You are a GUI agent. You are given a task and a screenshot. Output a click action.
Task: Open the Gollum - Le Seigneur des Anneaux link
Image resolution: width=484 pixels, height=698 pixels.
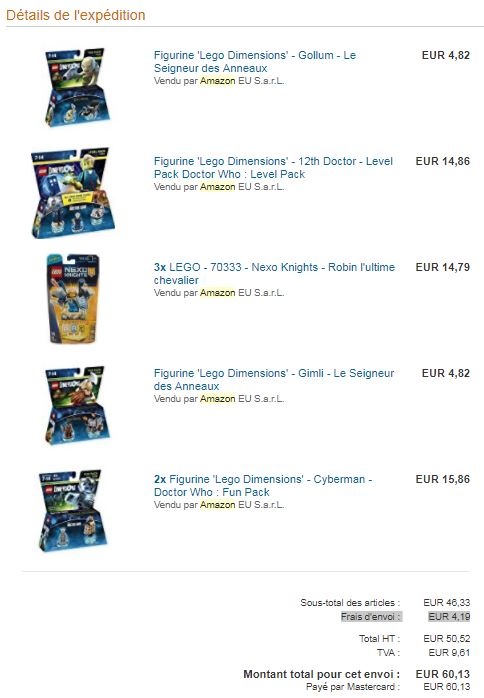click(x=255, y=61)
